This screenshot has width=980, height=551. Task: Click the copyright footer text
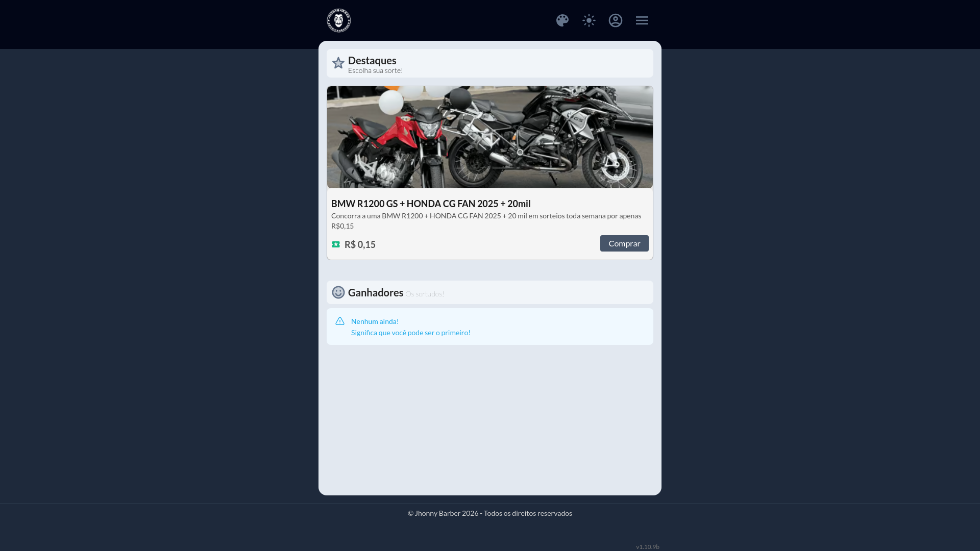pyautogui.click(x=490, y=513)
